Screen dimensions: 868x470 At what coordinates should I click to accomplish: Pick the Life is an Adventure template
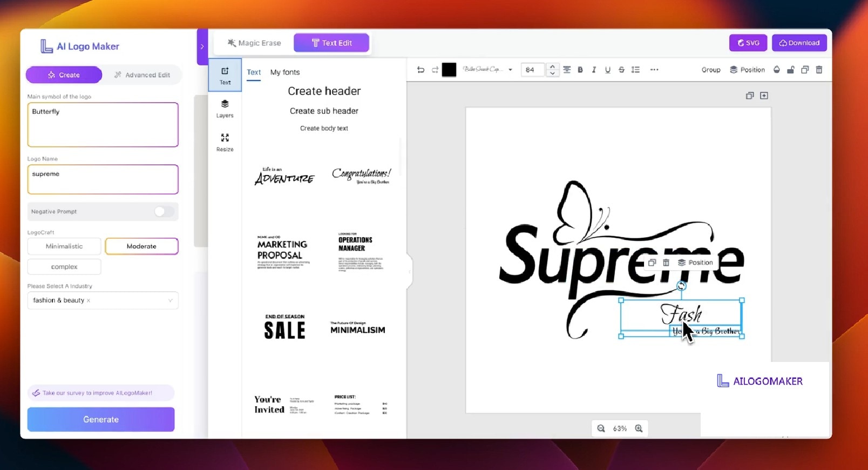(x=284, y=176)
